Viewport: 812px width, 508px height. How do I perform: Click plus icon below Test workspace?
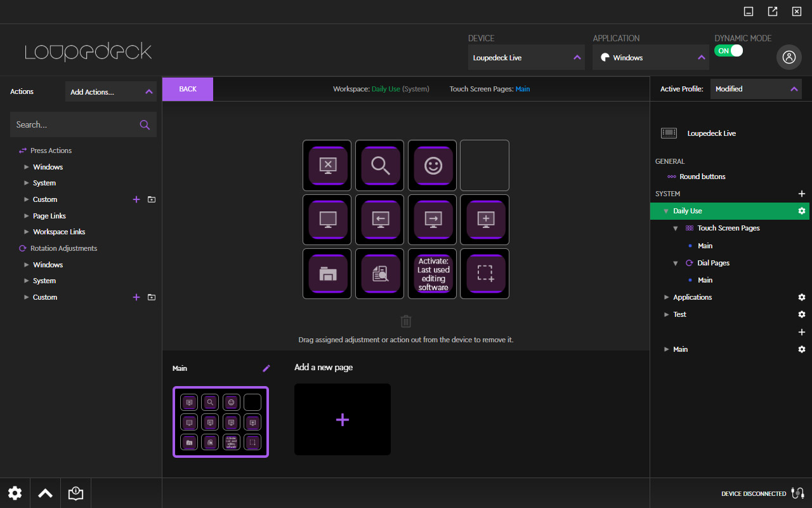[x=802, y=332]
